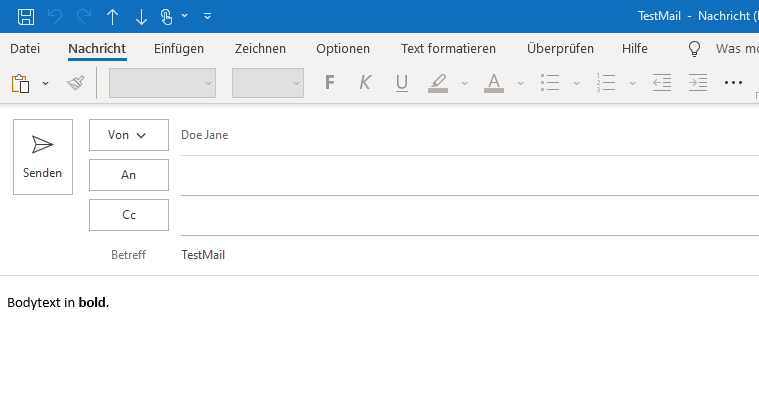Viewport: 759px width, 410px height.
Task: Click the An recipients button
Action: (129, 175)
